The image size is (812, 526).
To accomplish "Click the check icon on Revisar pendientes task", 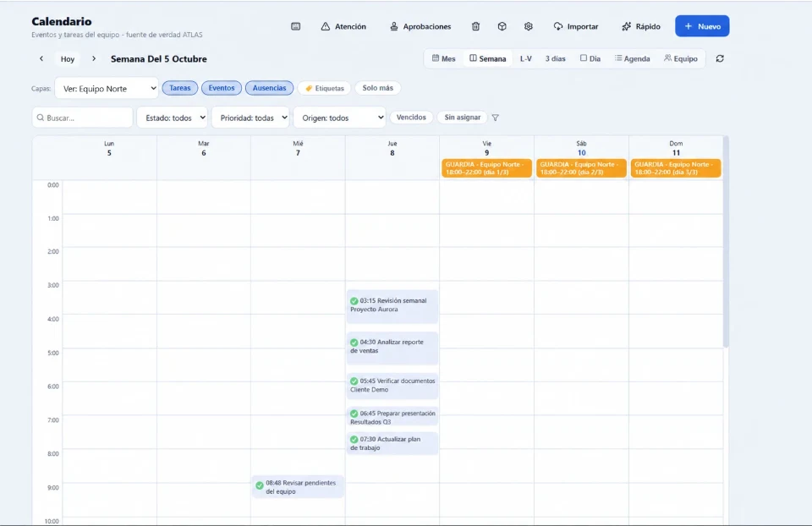I will click(x=260, y=485).
